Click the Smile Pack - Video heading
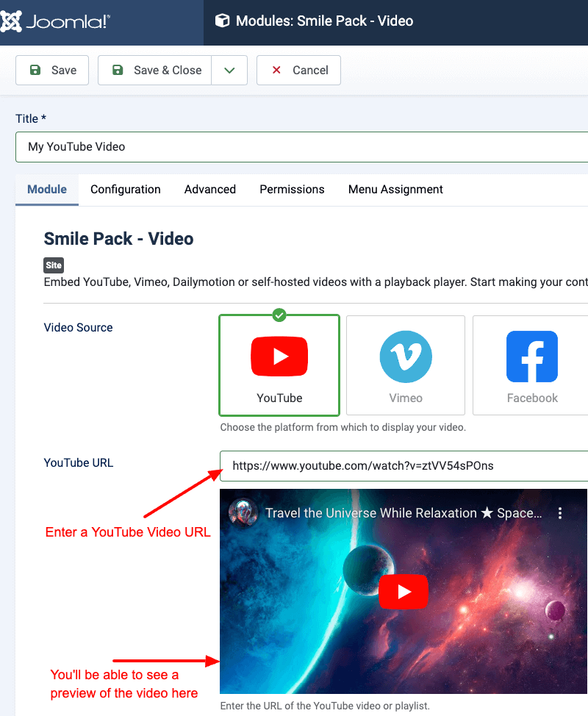Image resolution: width=588 pixels, height=716 pixels. 118,239
